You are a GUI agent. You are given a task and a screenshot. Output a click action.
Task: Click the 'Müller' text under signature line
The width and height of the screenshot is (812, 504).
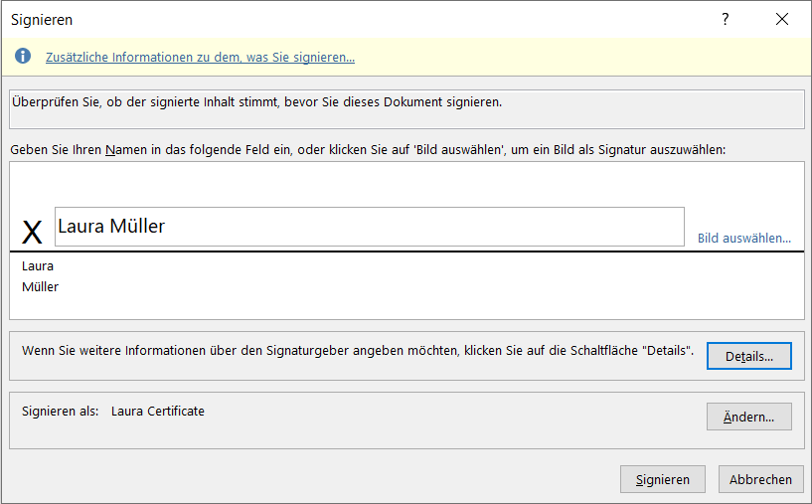tap(40, 286)
